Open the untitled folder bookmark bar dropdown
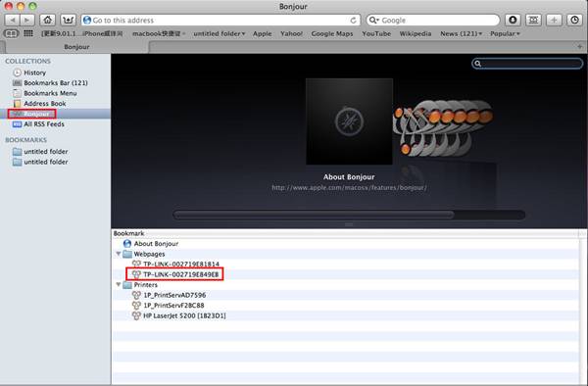 219,33
